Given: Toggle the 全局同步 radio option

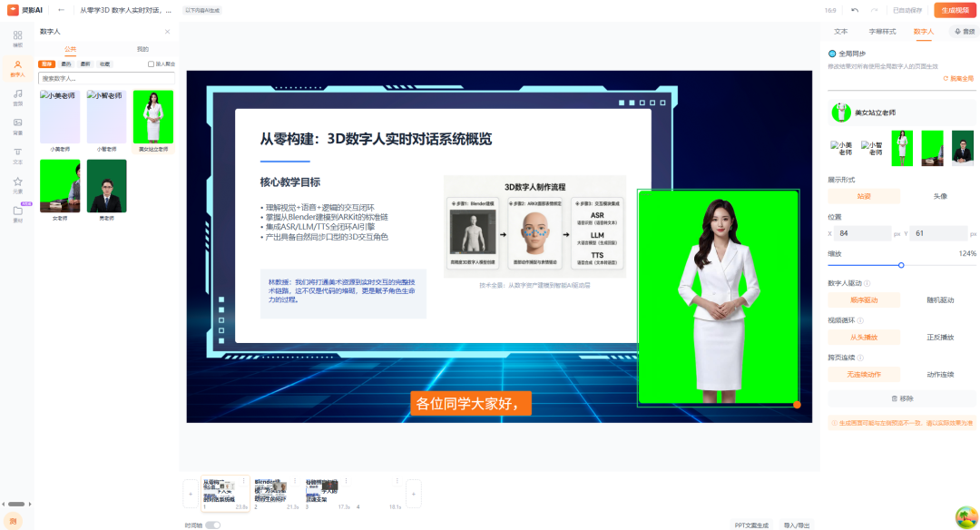Looking at the screenshot, I should [832, 54].
